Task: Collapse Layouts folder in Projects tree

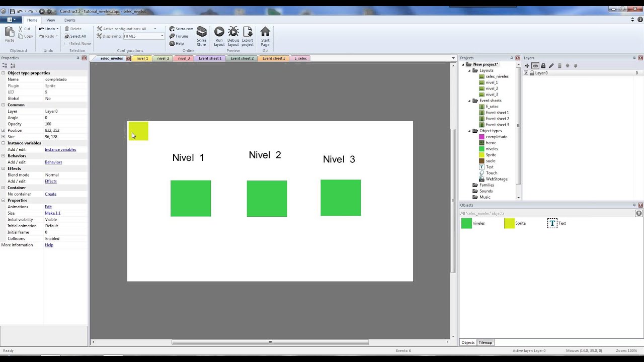Action: tap(469, 70)
